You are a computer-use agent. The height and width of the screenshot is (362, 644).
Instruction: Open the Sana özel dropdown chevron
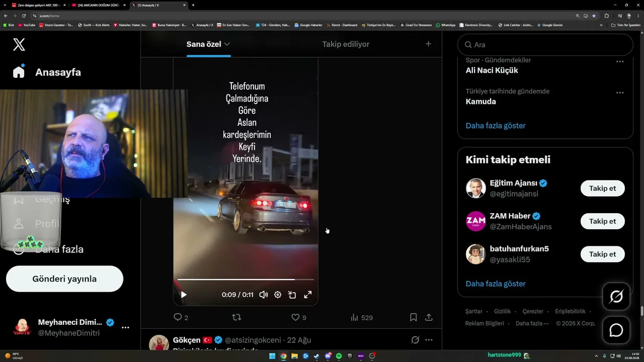pyautogui.click(x=227, y=44)
